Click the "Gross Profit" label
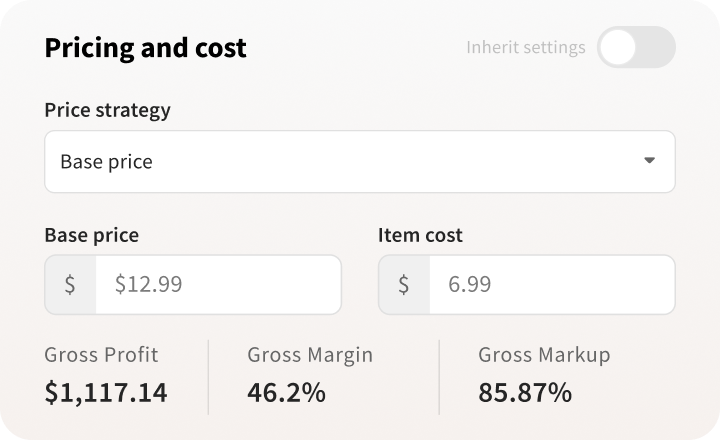 click(101, 354)
